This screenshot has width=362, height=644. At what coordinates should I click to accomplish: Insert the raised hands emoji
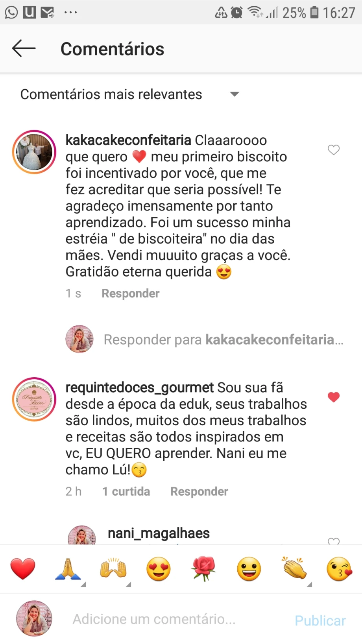[x=113, y=569]
